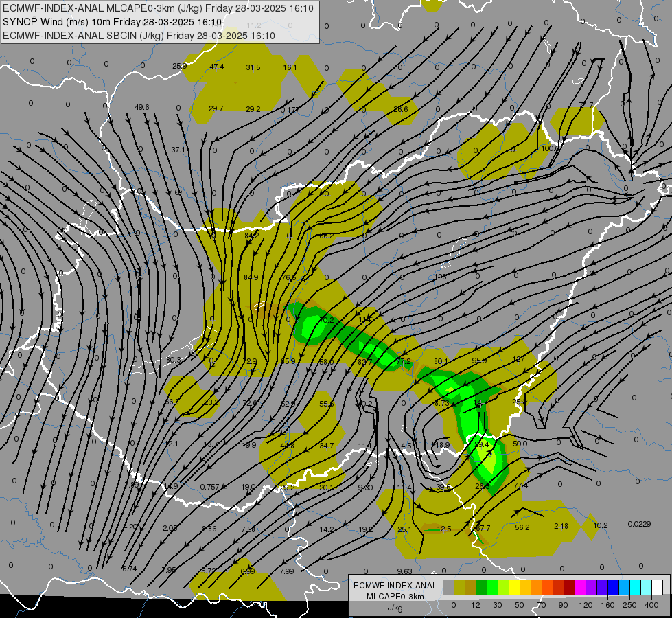
Task: Select the purple legend swatch
Action: [x=592, y=587]
